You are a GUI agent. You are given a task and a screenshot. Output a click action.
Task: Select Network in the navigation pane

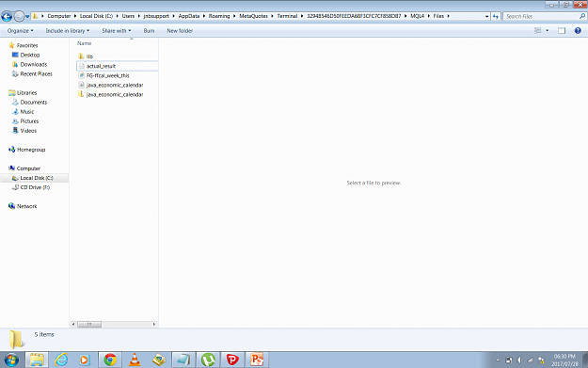click(26, 206)
